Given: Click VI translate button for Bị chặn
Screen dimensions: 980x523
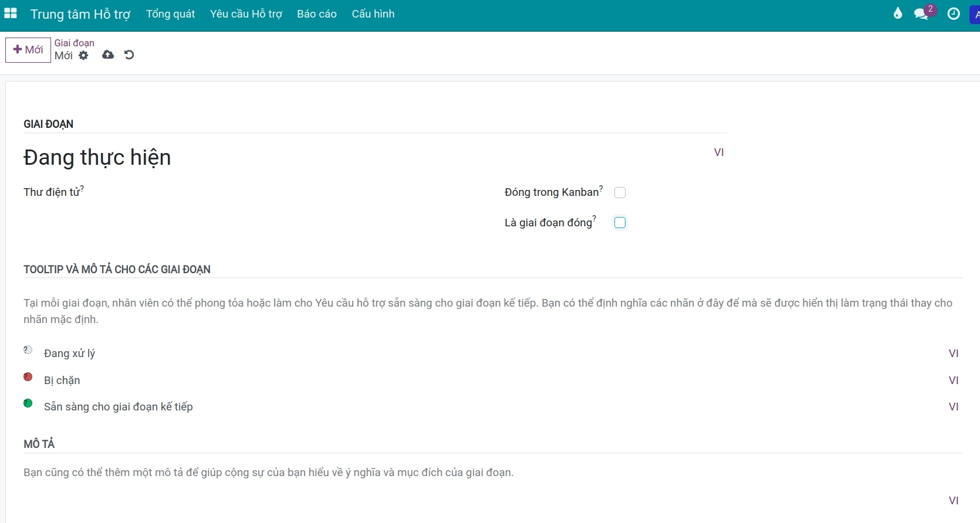Looking at the screenshot, I should click(954, 381).
